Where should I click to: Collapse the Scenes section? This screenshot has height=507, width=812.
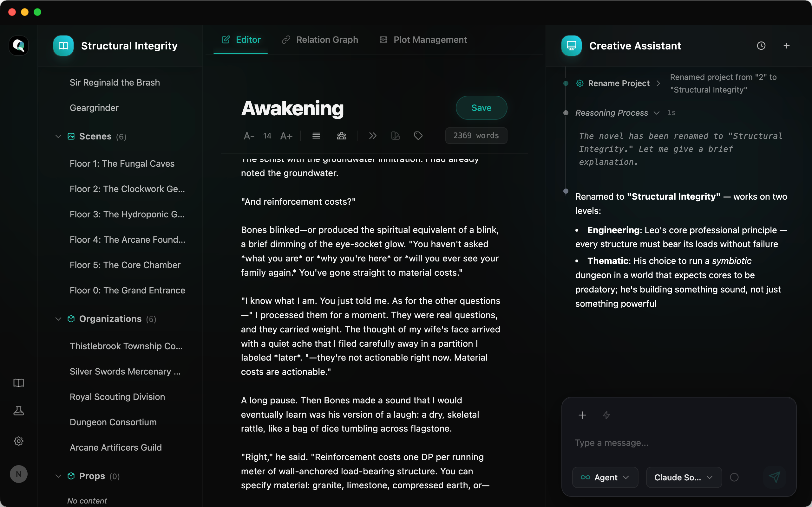point(58,137)
